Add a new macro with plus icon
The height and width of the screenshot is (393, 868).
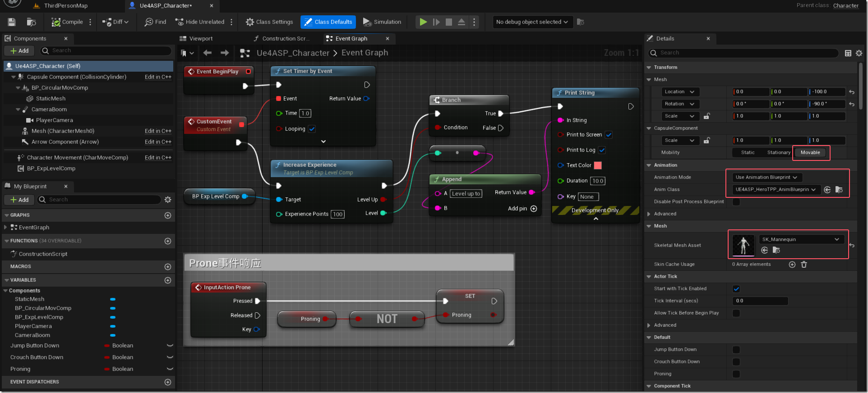pyautogui.click(x=168, y=267)
